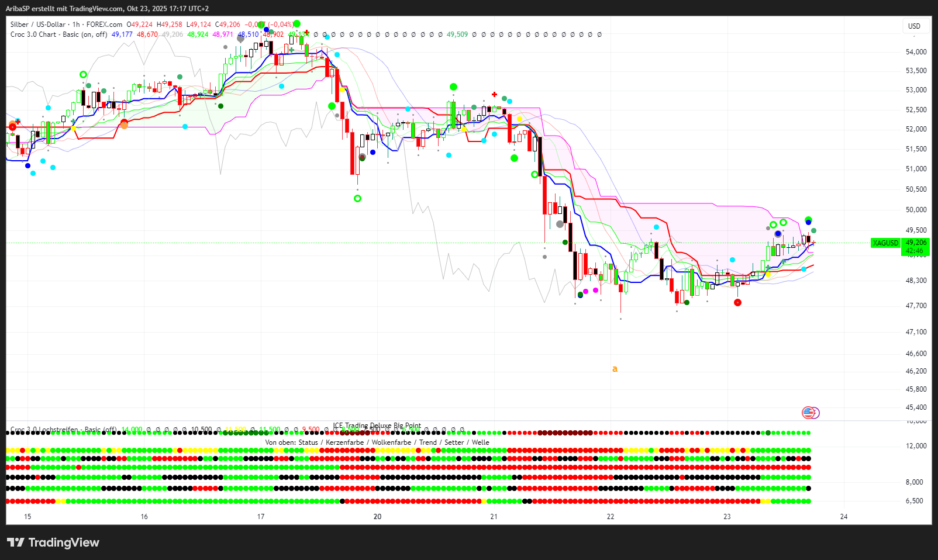Click the magenta dot signal near the 22 Oct lows
The height and width of the screenshot is (560, 938).
(596, 290)
